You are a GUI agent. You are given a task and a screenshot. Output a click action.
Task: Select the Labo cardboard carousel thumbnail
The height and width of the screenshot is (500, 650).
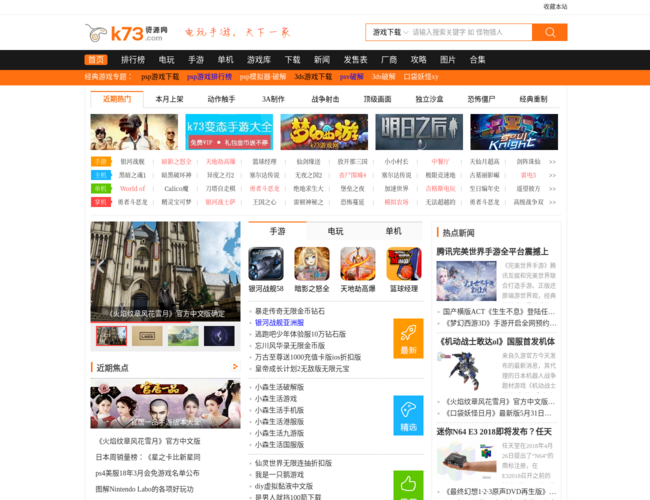[147, 336]
